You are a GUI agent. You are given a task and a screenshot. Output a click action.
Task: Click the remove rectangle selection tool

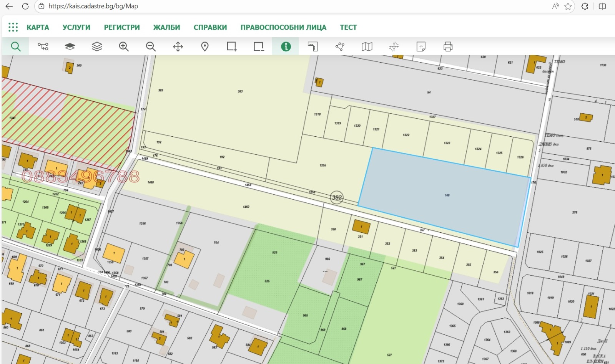coord(259,47)
